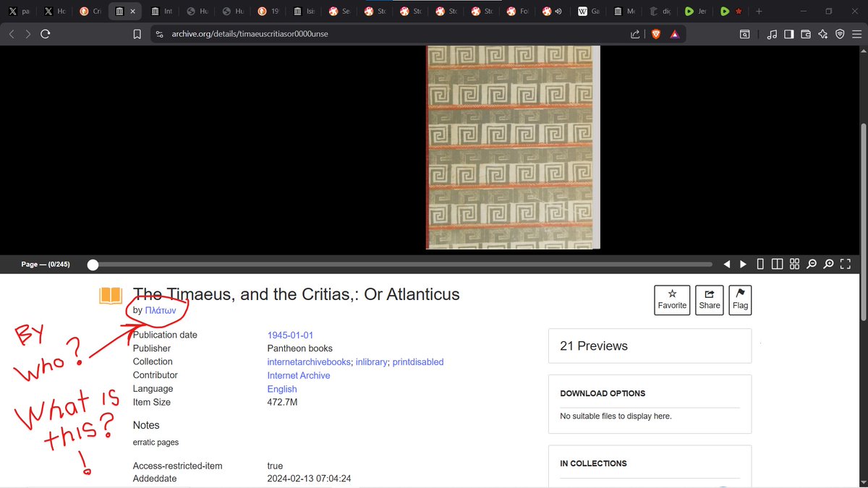Click the book cover image

point(512,147)
